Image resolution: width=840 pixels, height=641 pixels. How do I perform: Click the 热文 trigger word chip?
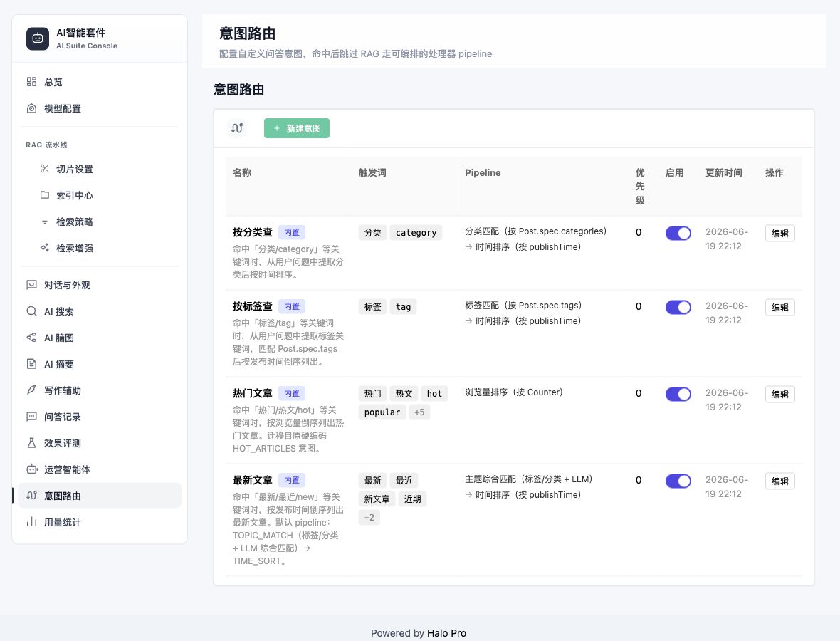tap(404, 393)
